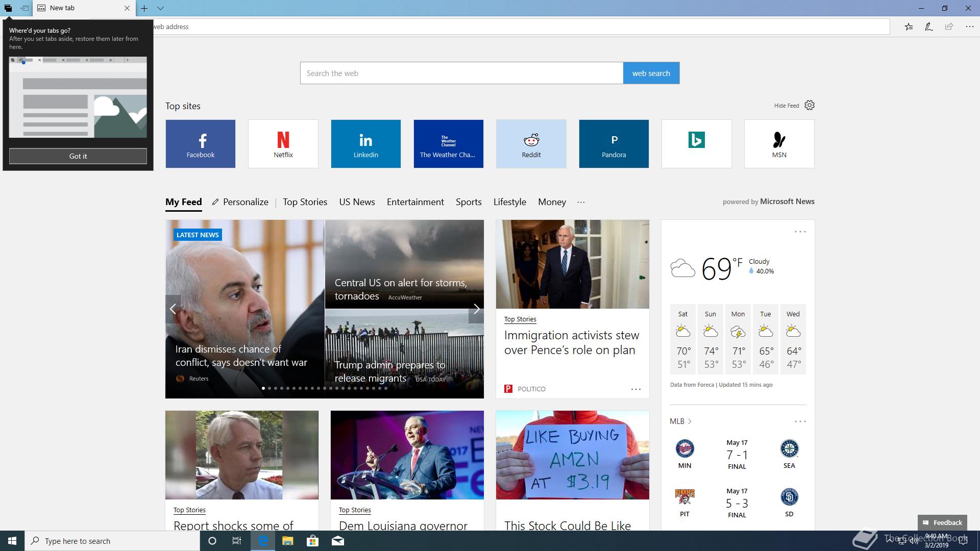Open weather card options ellipsis
Viewport: 980px width, 551px height.
pyautogui.click(x=800, y=232)
